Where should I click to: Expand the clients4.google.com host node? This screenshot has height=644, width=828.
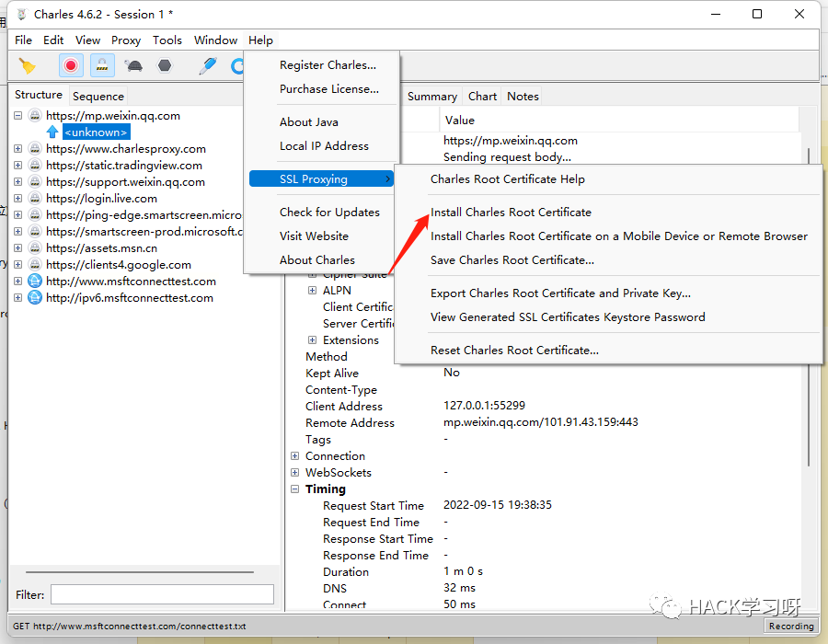(18, 264)
